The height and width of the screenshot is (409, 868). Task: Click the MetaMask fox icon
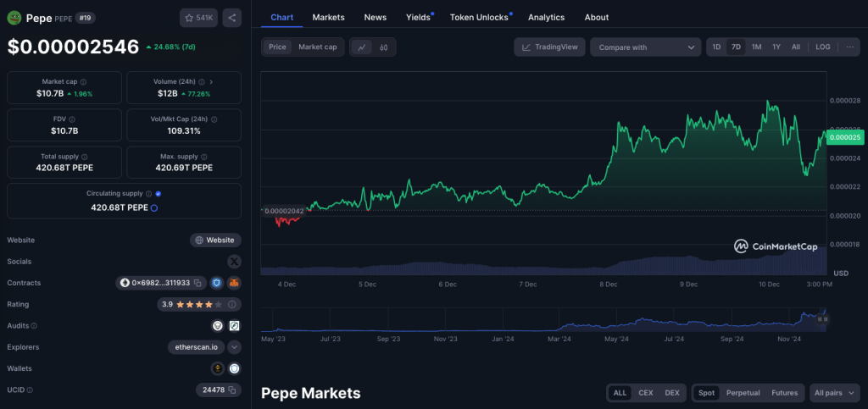[x=234, y=283]
